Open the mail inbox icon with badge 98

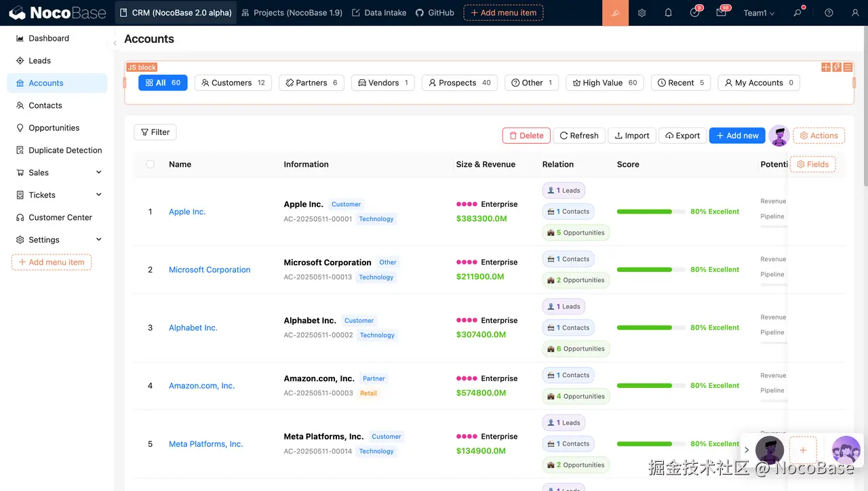click(722, 13)
